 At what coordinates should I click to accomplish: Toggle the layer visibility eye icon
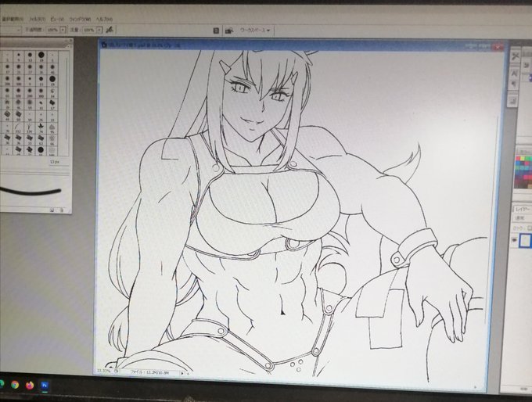click(514, 240)
